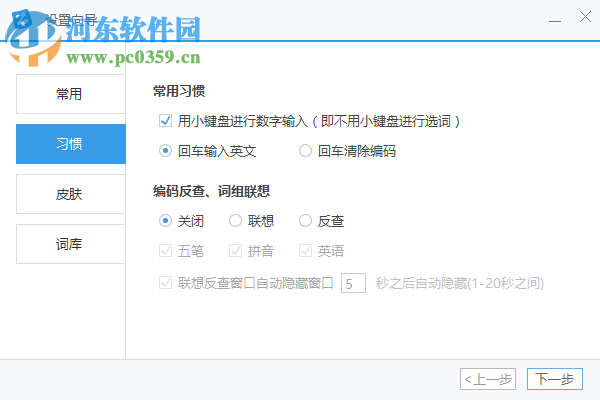Screen dimensions: 600x400
Task: Go back with the <上一步 button
Action: pyautogui.click(x=488, y=379)
